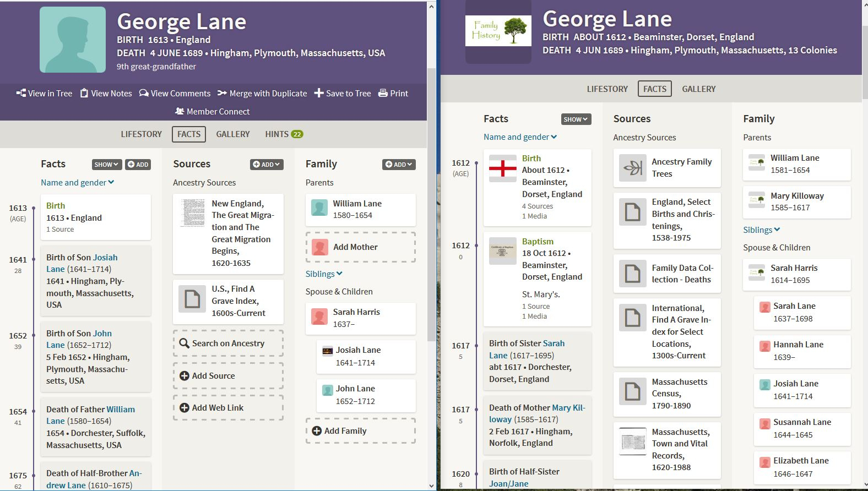
Task: Open Family ADD dropdown in left window
Action: point(399,165)
